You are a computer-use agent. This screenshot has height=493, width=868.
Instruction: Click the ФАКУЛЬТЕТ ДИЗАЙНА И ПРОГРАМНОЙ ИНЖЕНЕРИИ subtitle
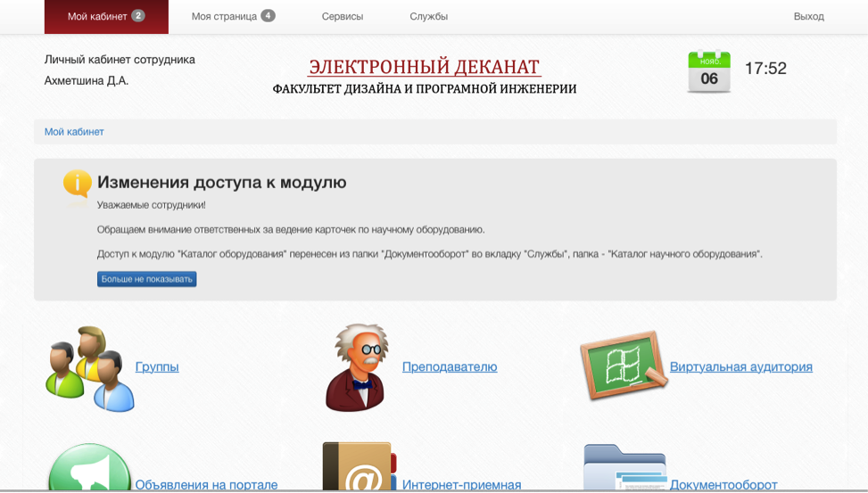tap(425, 89)
